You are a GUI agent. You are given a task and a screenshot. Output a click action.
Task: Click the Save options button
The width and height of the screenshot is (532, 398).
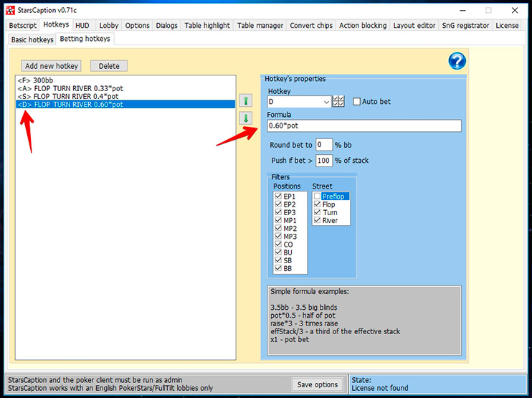[x=317, y=384]
